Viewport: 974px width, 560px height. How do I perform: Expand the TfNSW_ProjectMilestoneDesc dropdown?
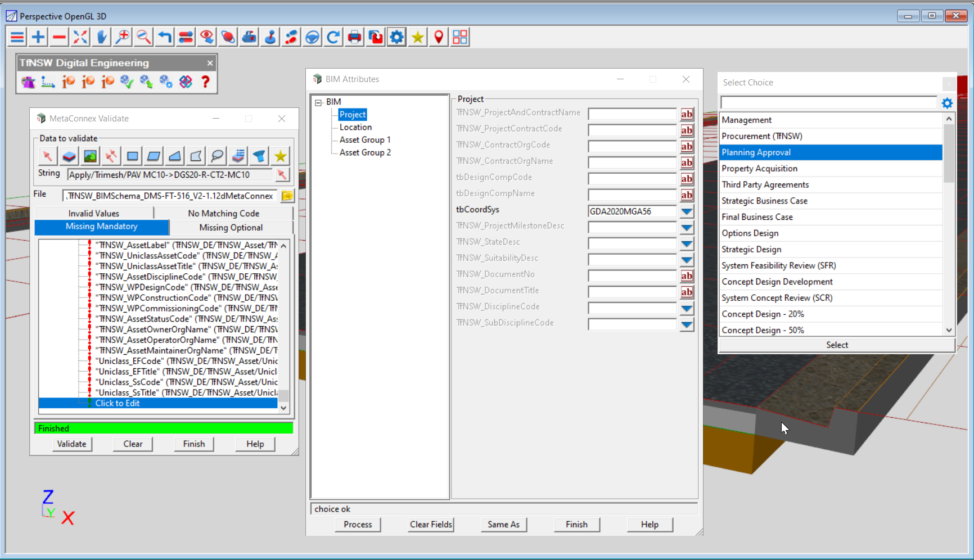(x=687, y=228)
